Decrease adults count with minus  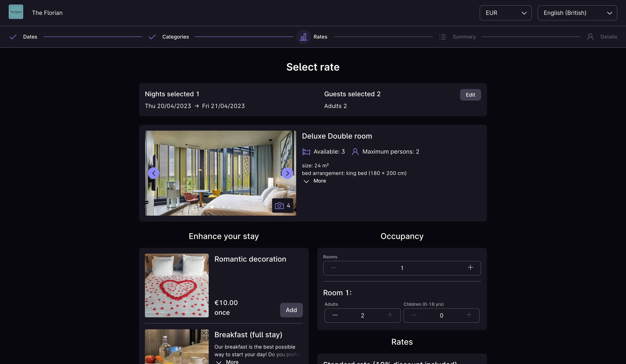point(335,315)
